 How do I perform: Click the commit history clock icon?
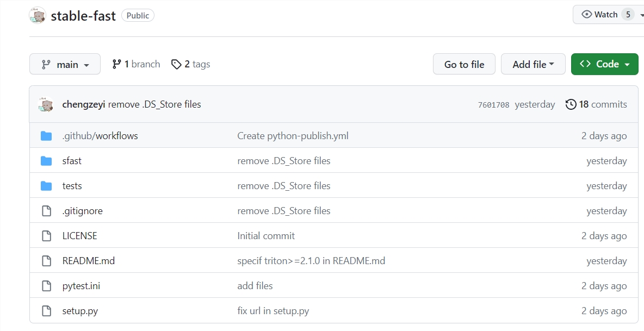571,104
